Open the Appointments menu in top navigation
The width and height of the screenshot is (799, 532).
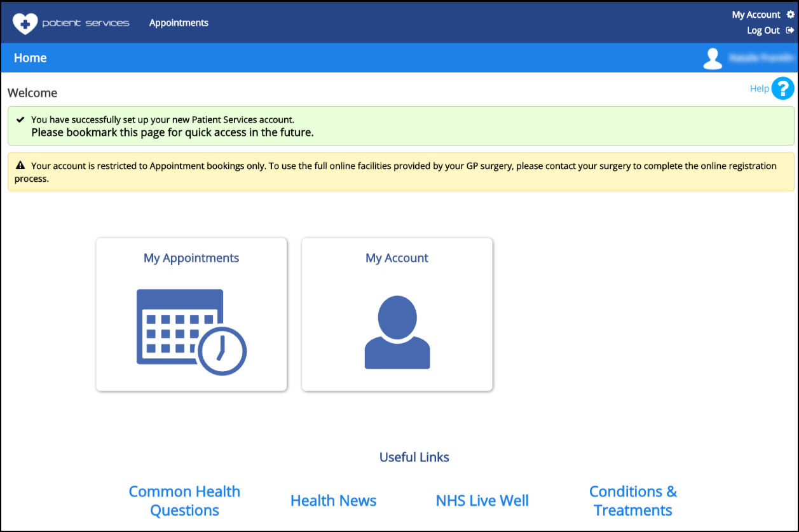tap(179, 23)
